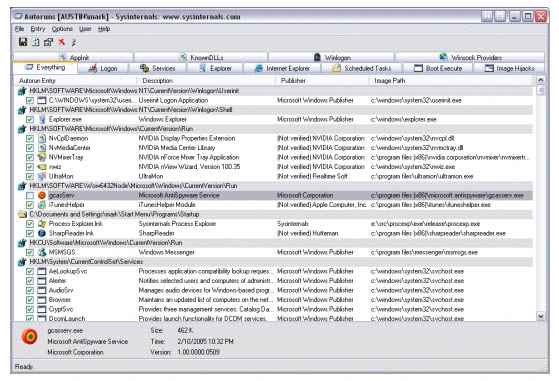
Task: Uncheck the Alerter service checkbox
Action: (x=30, y=281)
